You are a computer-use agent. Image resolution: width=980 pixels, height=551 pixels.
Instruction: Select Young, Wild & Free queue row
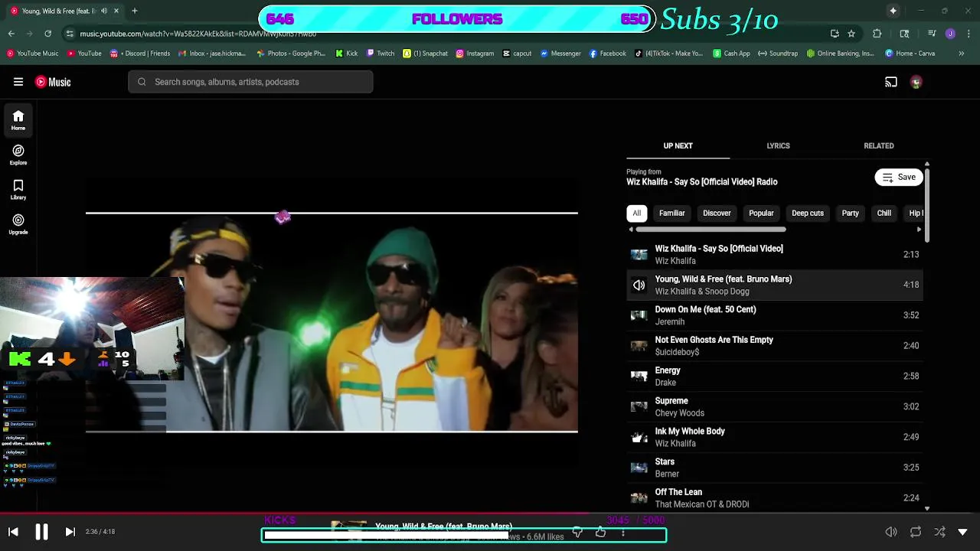(x=775, y=285)
